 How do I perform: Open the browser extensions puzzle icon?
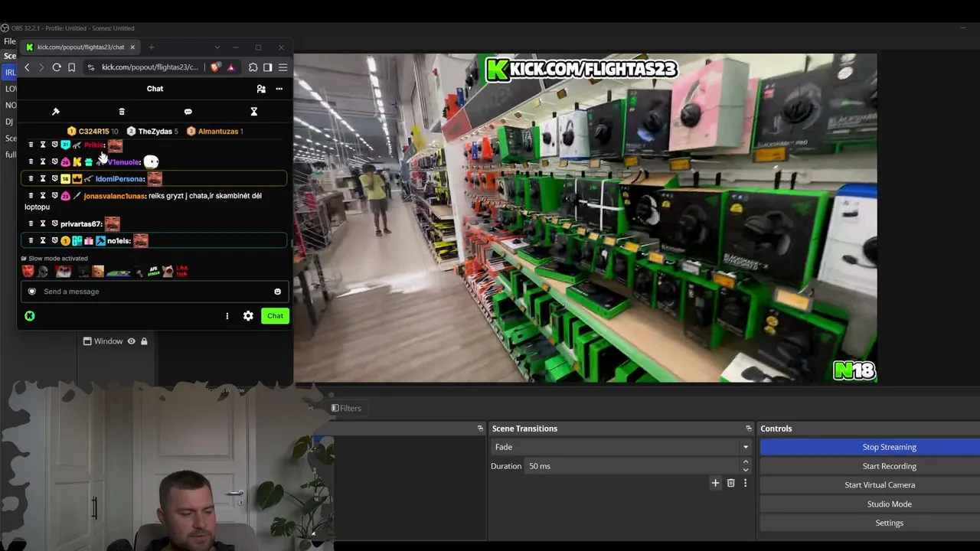point(253,67)
